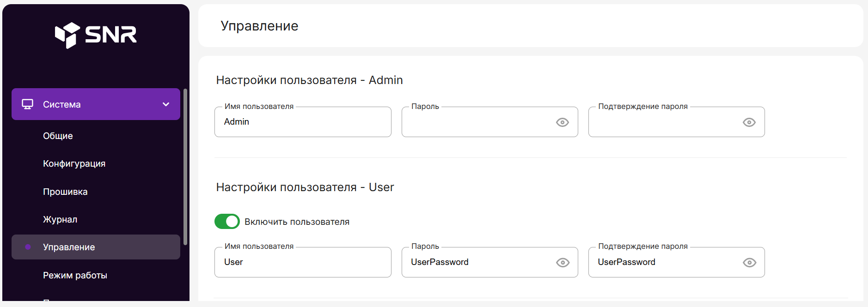Reveal the Admin password confirmation eye icon
Image resolution: width=868 pixels, height=307 pixels.
point(749,122)
